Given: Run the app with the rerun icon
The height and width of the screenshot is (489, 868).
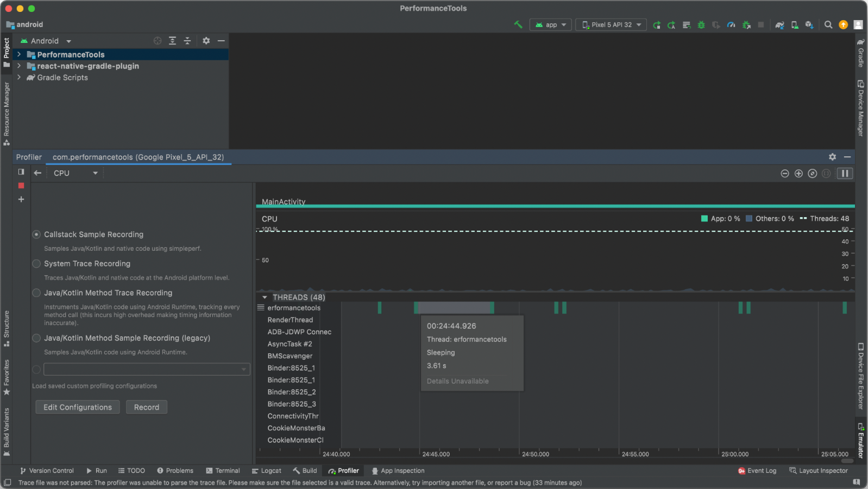Looking at the screenshot, I should coord(657,25).
